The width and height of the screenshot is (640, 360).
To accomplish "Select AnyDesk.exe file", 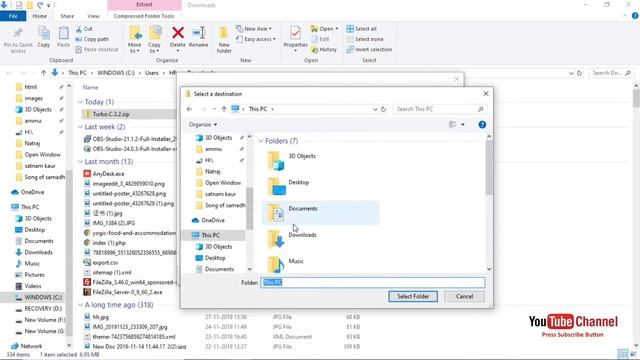I will 104,173.
